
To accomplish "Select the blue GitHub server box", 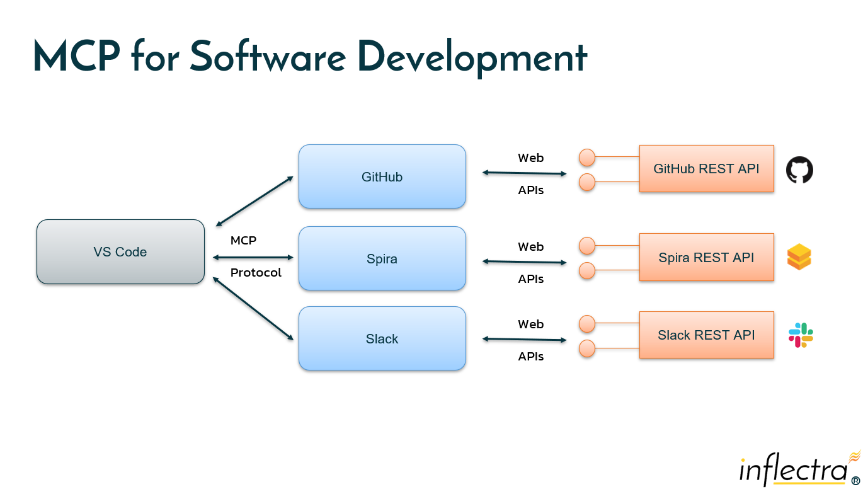I will point(382,176).
